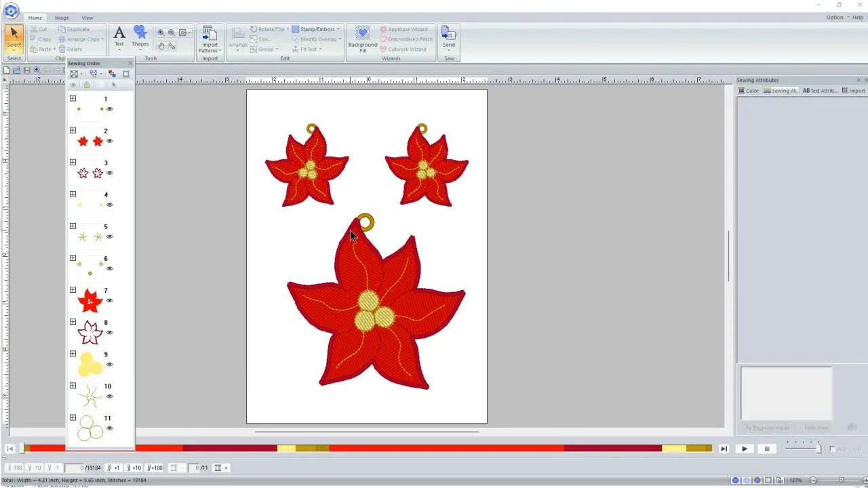Expand sewing order item 4
Image resolution: width=868 pixels, height=488 pixels.
pyautogui.click(x=73, y=194)
